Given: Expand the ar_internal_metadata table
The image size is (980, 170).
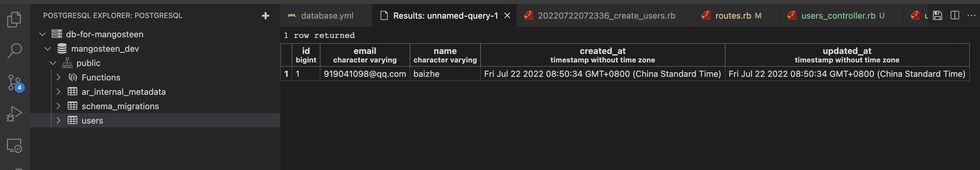Looking at the screenshot, I should (x=58, y=92).
